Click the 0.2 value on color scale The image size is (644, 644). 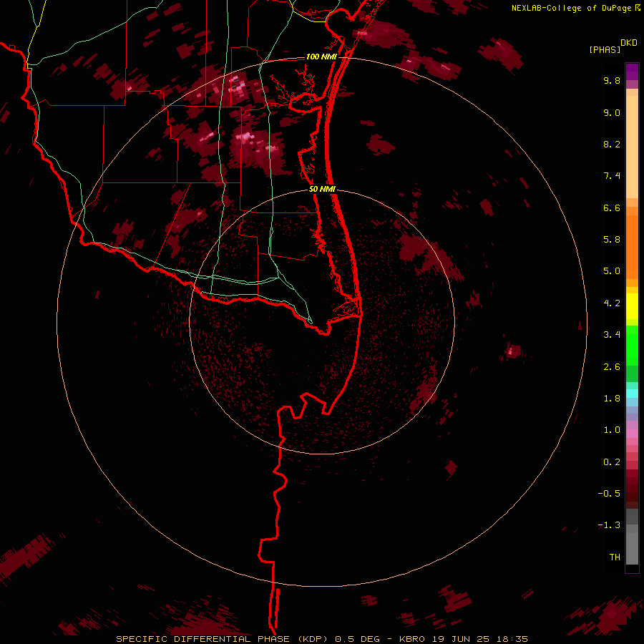tap(612, 462)
